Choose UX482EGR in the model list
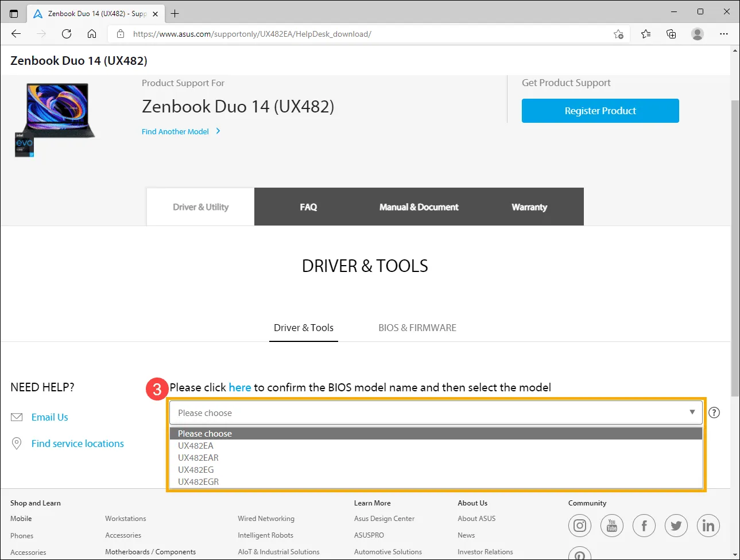Screen dimensions: 740x560 pyautogui.click(x=199, y=482)
